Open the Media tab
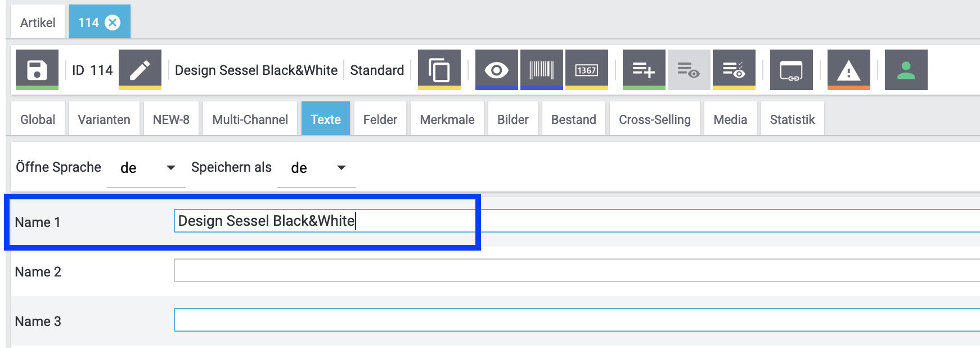The width and height of the screenshot is (980, 348). pyautogui.click(x=730, y=119)
